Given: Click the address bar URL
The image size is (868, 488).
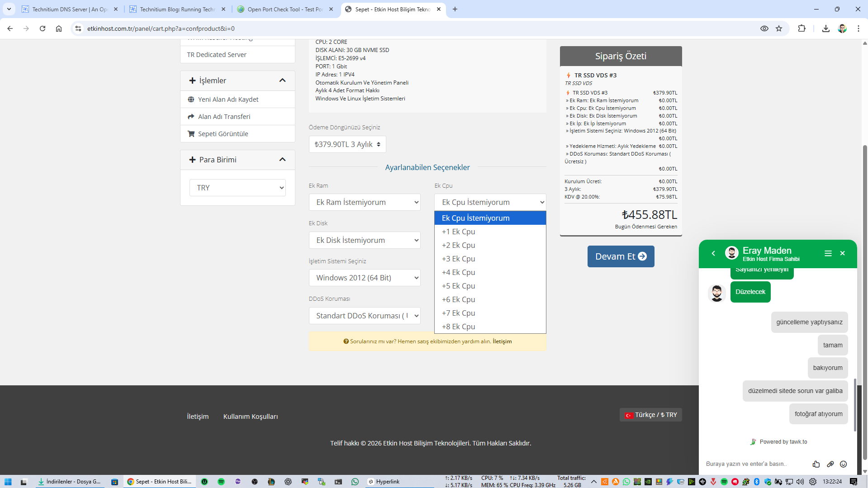Looking at the screenshot, I should (161, 28).
